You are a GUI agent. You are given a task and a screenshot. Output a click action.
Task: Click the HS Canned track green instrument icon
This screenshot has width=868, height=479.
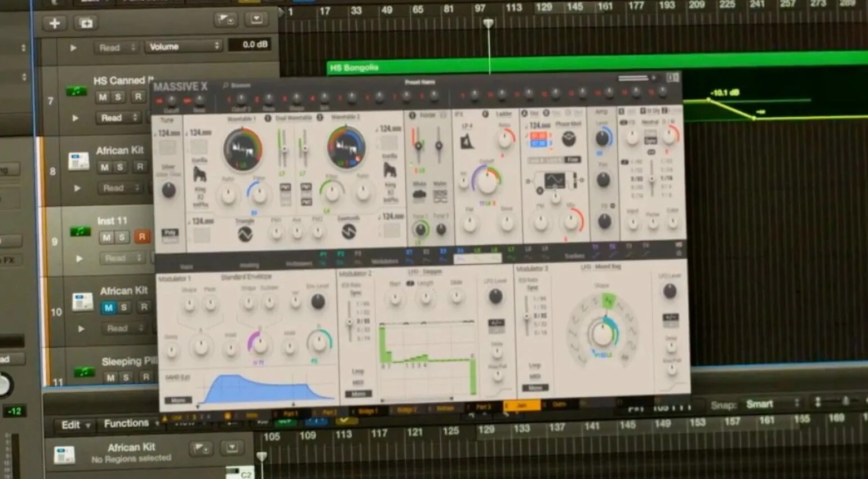77,91
